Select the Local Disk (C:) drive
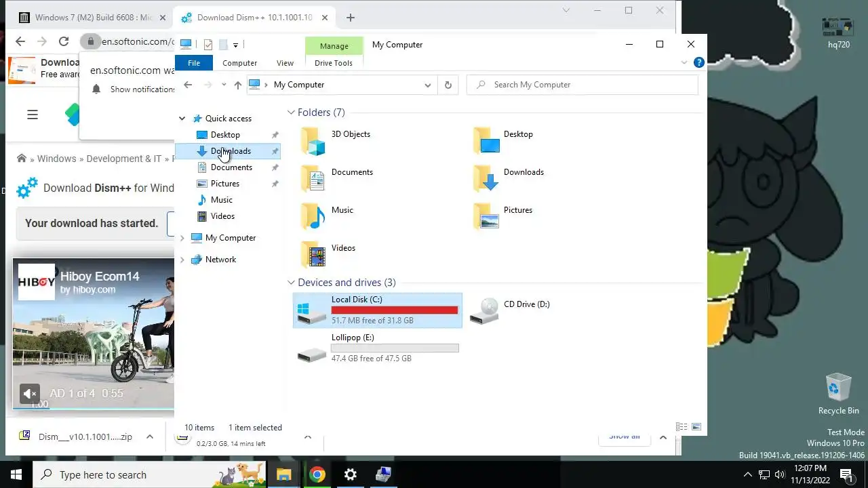Viewport: 868px width, 488px height. click(x=378, y=310)
